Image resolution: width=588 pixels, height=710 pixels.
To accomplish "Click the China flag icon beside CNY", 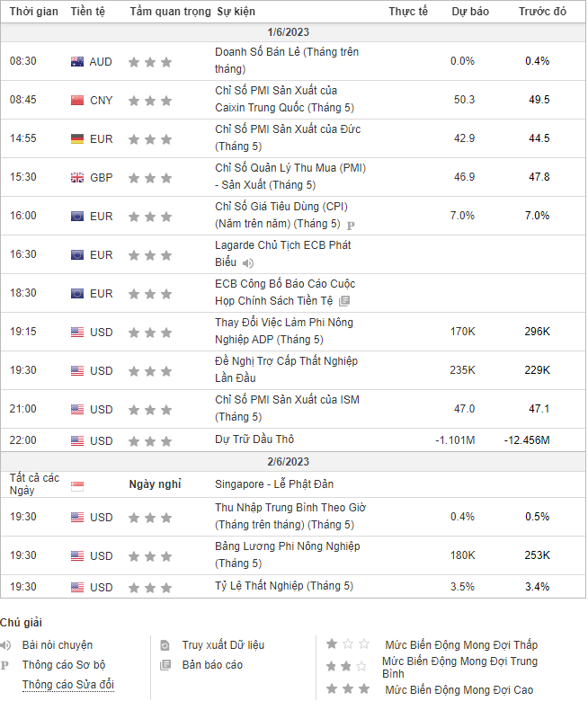I will click(77, 101).
